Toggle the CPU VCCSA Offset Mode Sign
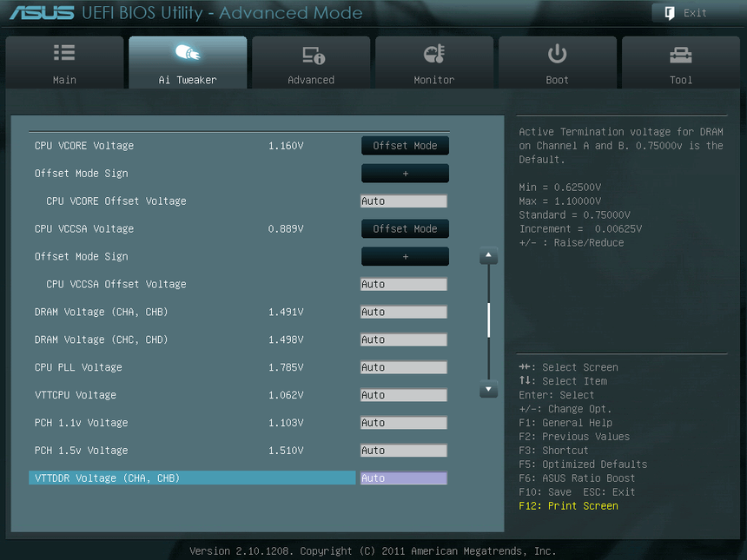The height and width of the screenshot is (560, 747). tap(405, 256)
